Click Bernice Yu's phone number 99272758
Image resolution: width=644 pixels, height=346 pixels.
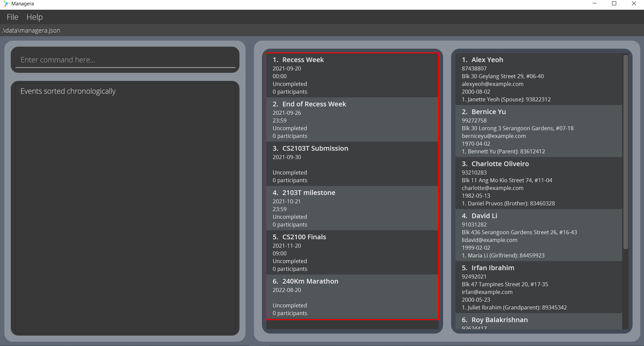(x=474, y=120)
